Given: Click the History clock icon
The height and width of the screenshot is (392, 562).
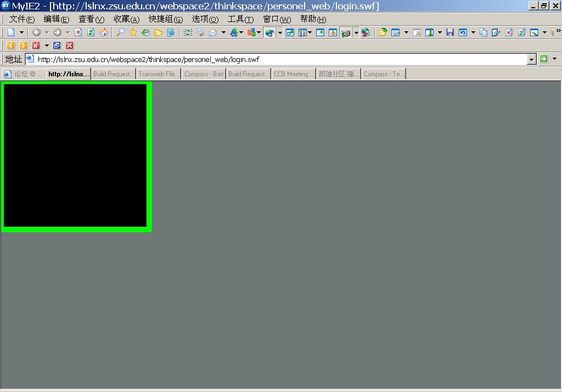Looking at the screenshot, I should [x=145, y=32].
